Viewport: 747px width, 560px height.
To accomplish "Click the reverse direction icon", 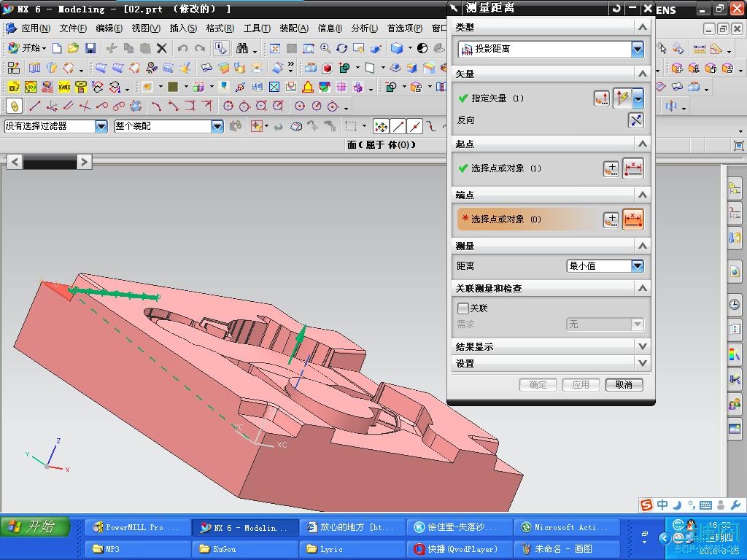I will [636, 120].
